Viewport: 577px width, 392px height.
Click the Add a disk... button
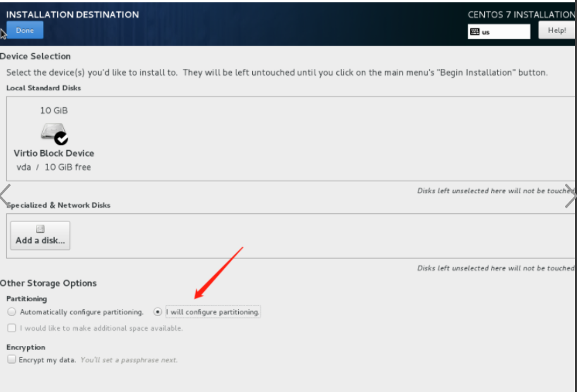[40, 235]
